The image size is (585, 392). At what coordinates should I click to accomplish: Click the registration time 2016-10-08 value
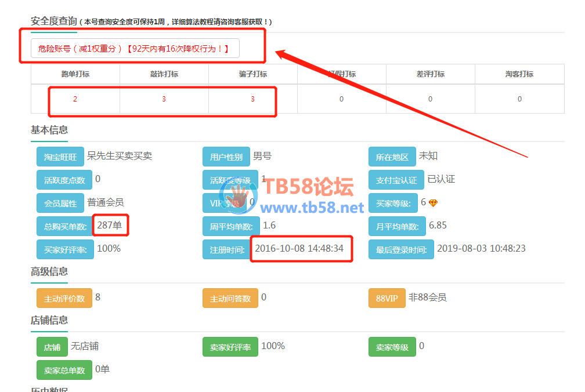[x=299, y=248]
